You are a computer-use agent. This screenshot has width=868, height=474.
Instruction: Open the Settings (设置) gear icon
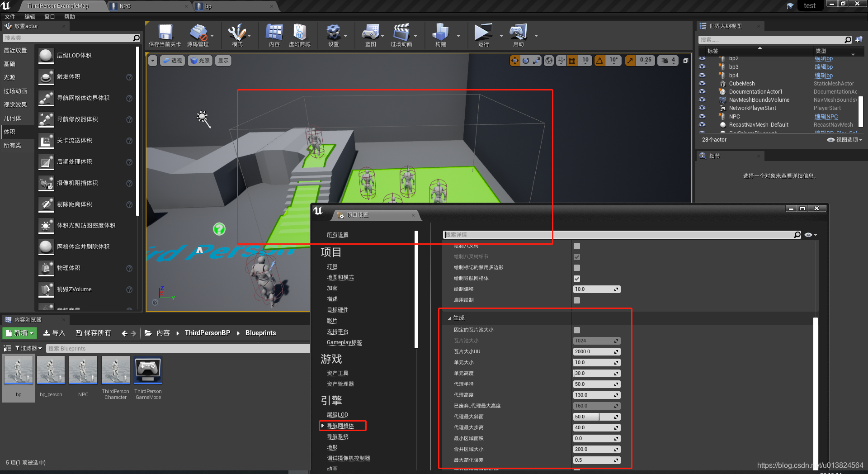pyautogui.click(x=334, y=32)
